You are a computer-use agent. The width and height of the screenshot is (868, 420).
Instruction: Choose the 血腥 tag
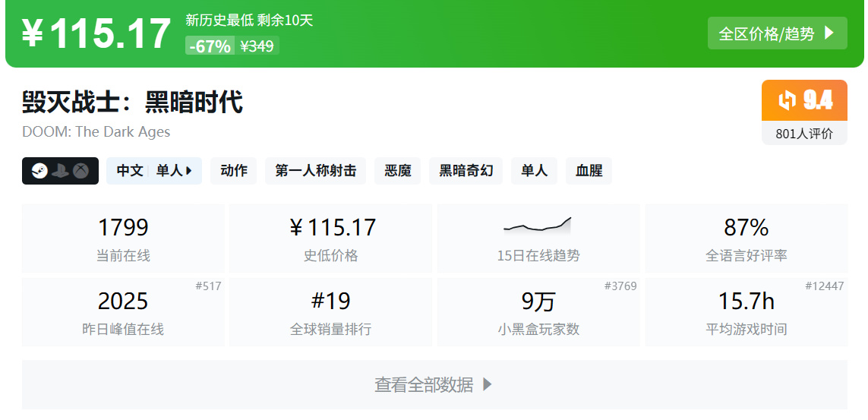click(589, 171)
